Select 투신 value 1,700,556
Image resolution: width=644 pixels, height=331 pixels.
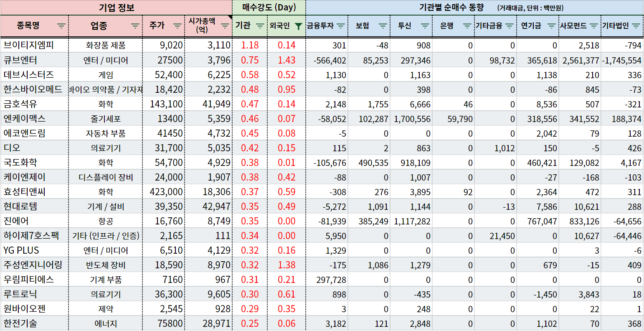click(x=411, y=118)
